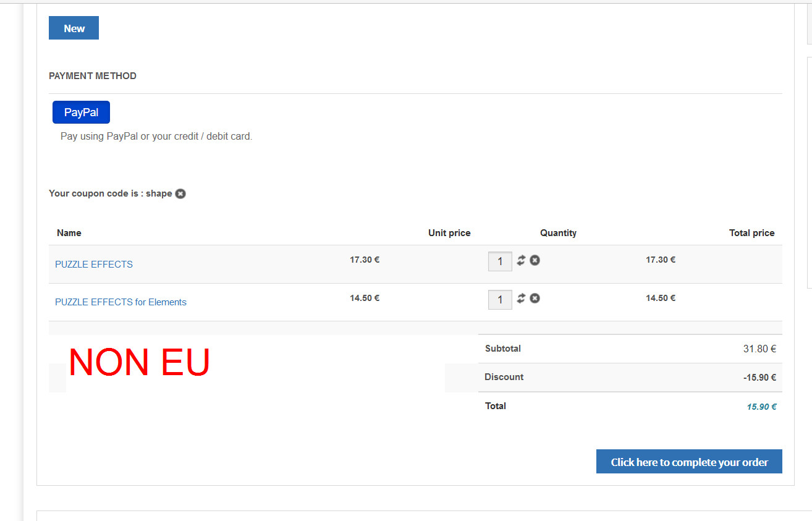Focus quantity field for PUZZLE EFFECTS for Elements

(x=500, y=300)
